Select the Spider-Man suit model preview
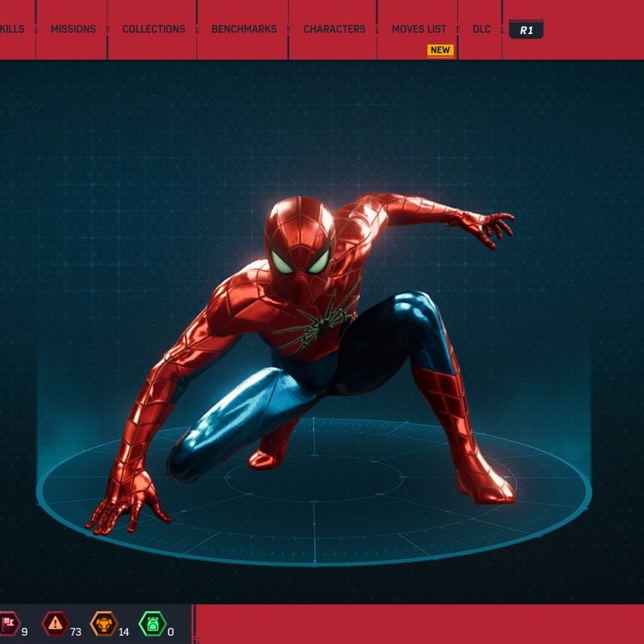 (302, 363)
